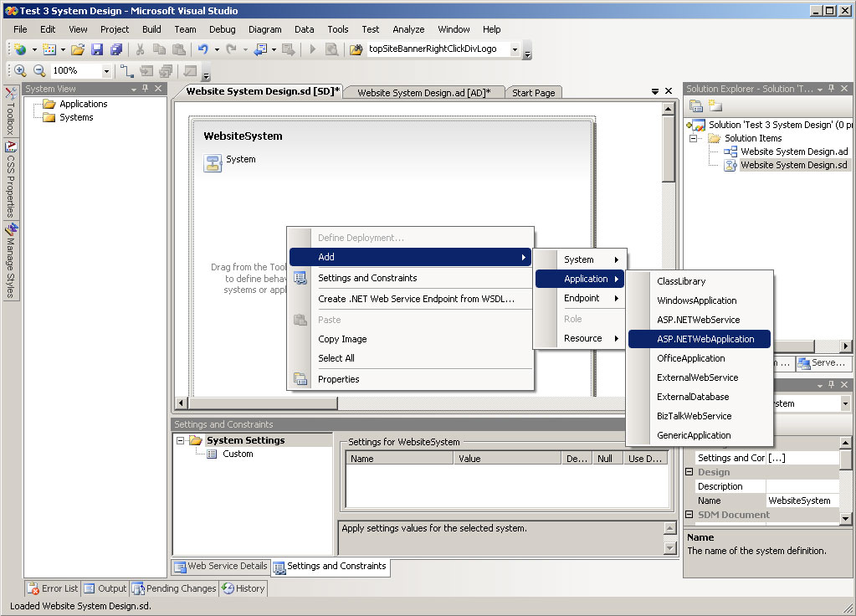
Task: Click the Value column header
Action: pos(507,459)
